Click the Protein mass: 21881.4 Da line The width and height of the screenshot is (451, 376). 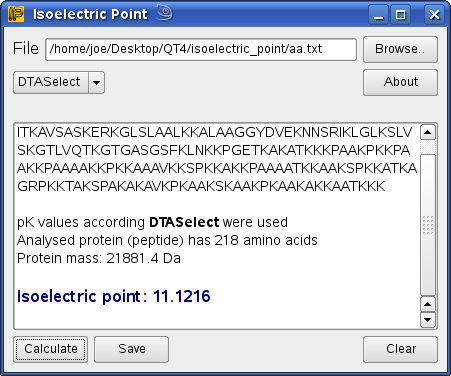click(99, 258)
